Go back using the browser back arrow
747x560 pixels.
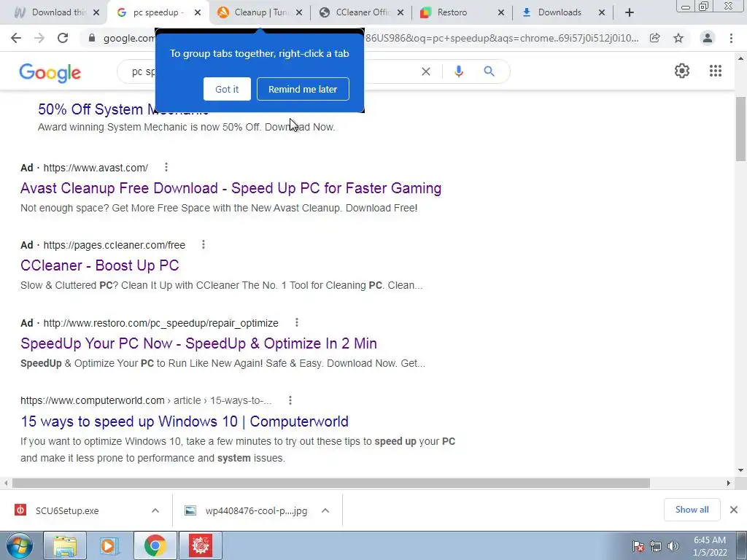click(x=16, y=38)
